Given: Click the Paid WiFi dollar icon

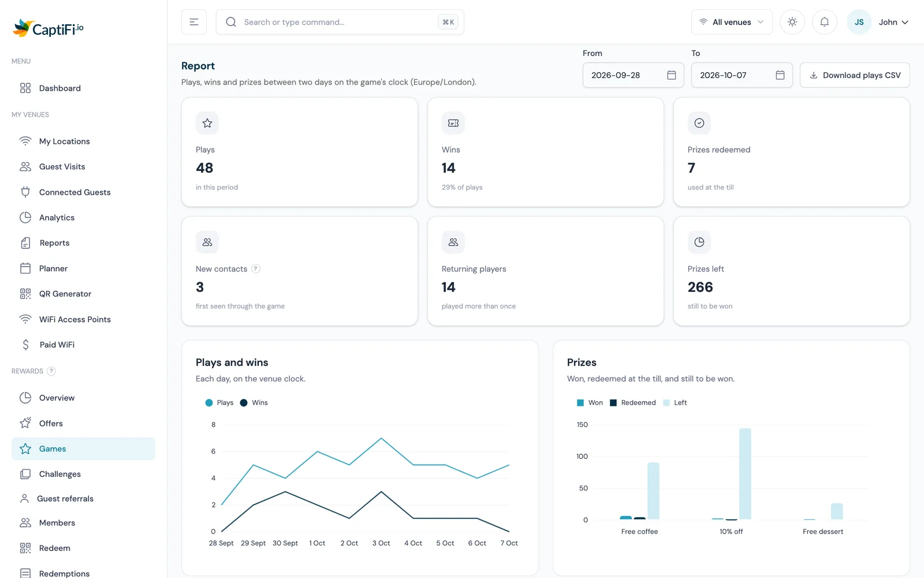Looking at the screenshot, I should [25, 344].
